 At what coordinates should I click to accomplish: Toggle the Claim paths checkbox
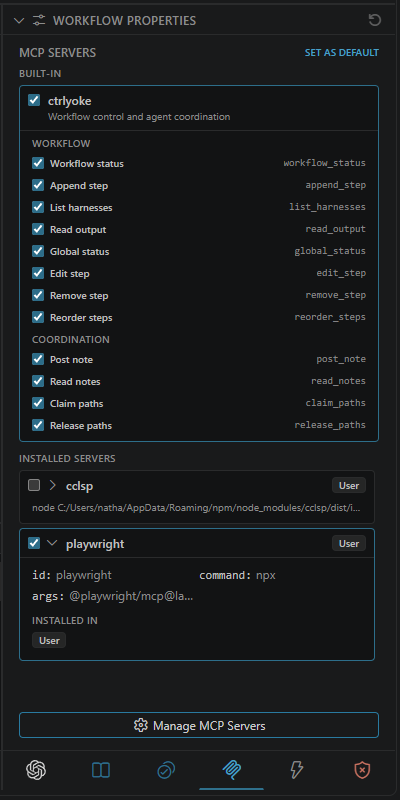(38, 403)
